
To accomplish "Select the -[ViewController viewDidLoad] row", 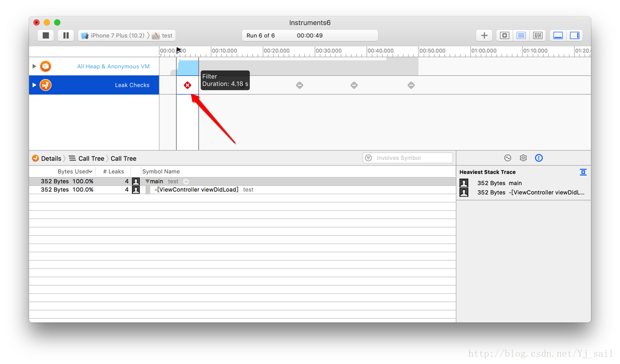I will pos(242,190).
